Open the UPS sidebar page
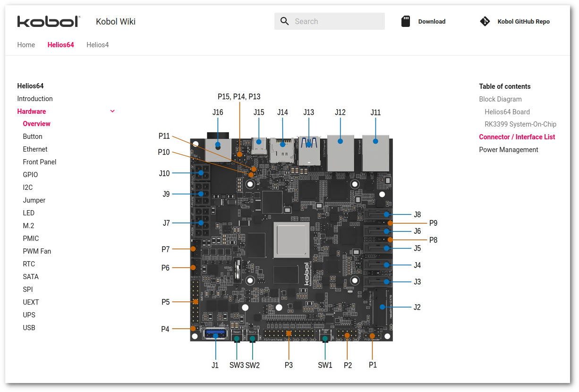Screen dimensions: 579x392 [29, 315]
